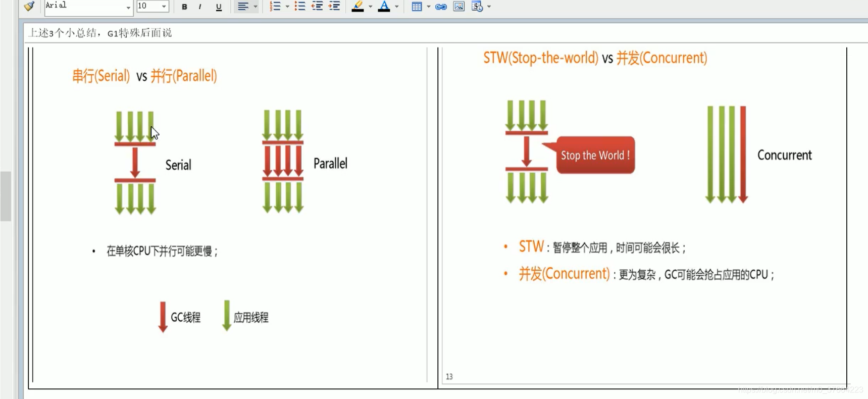Click the insert hyperlink icon
The width and height of the screenshot is (868, 399).
click(x=441, y=7)
